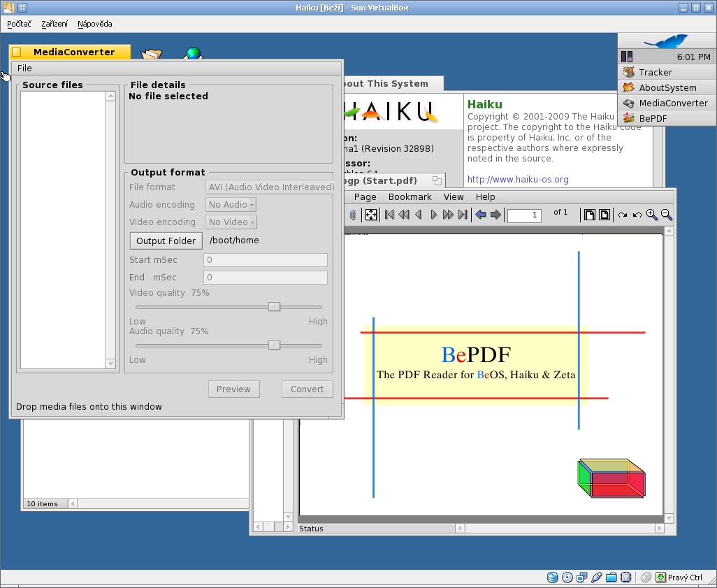
Task: Switch to AboutSystem in the Deskbar
Action: pyautogui.click(x=666, y=87)
